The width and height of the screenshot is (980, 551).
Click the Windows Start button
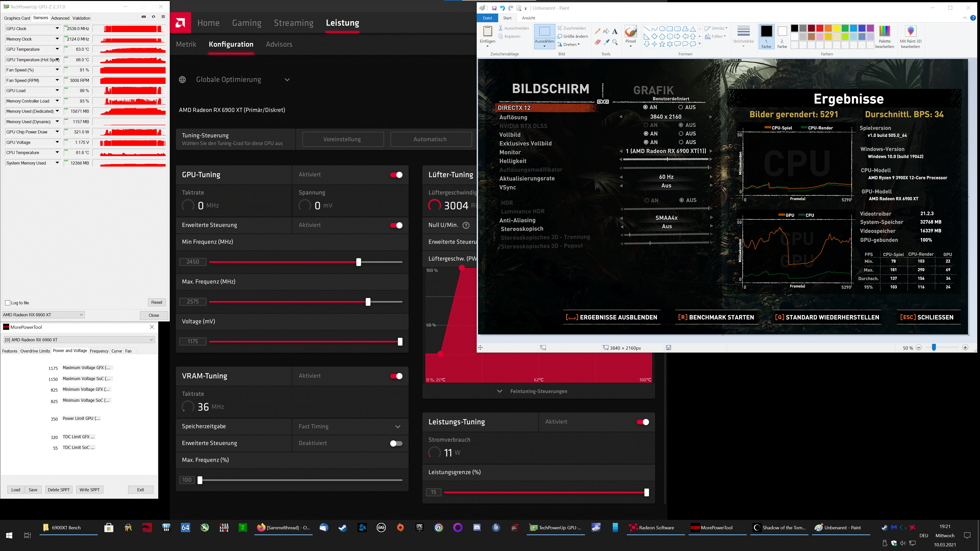pyautogui.click(x=9, y=535)
